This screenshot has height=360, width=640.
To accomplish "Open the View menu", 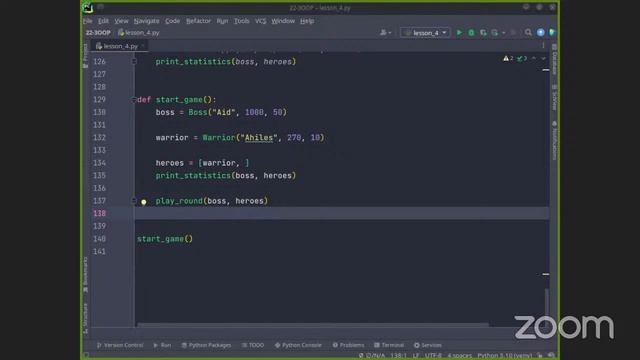I will point(121,21).
